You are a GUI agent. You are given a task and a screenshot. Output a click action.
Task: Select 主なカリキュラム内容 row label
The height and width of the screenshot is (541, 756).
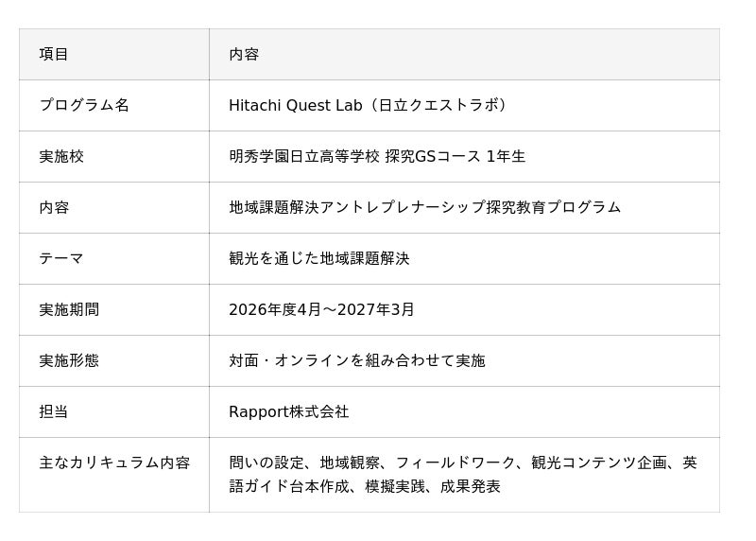[x=114, y=462]
